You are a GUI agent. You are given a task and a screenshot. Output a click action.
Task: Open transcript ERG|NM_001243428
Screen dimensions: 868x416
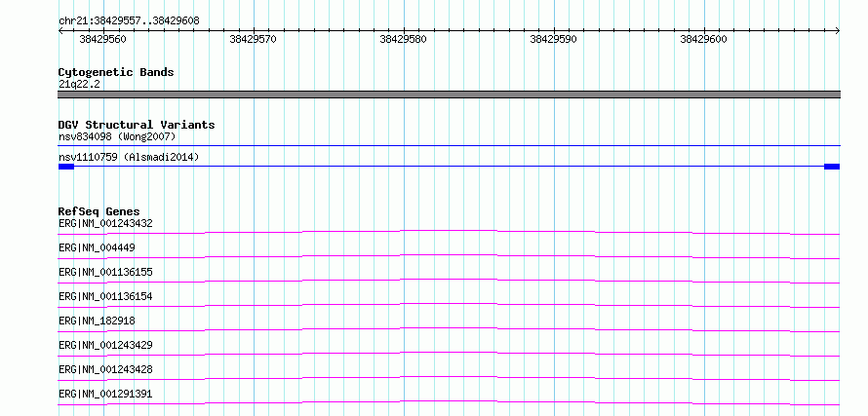105,369
